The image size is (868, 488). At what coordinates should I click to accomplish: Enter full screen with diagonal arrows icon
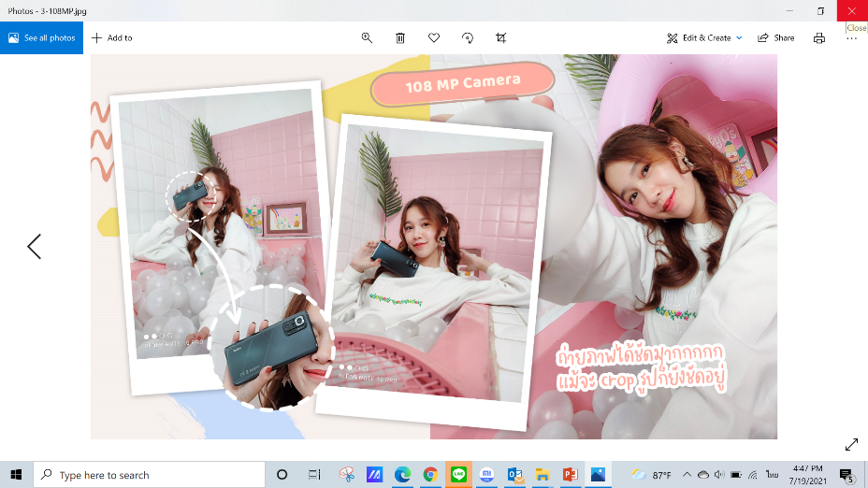pyautogui.click(x=851, y=444)
